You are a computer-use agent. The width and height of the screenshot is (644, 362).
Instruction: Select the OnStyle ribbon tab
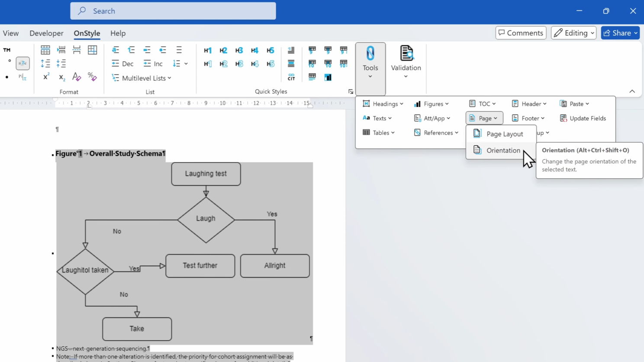pos(87,33)
